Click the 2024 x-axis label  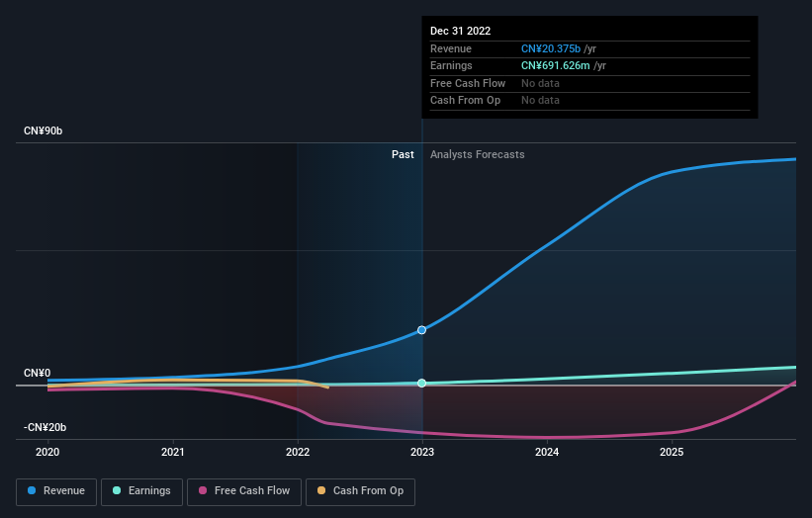click(x=547, y=452)
